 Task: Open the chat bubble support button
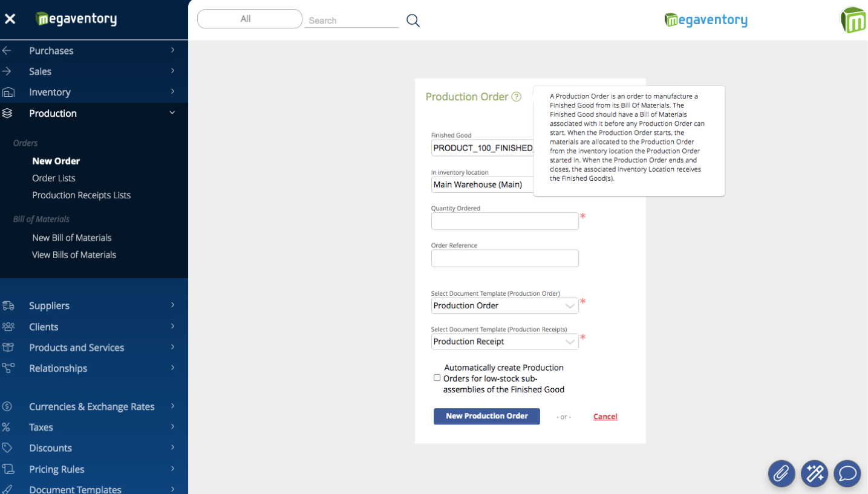[847, 473]
